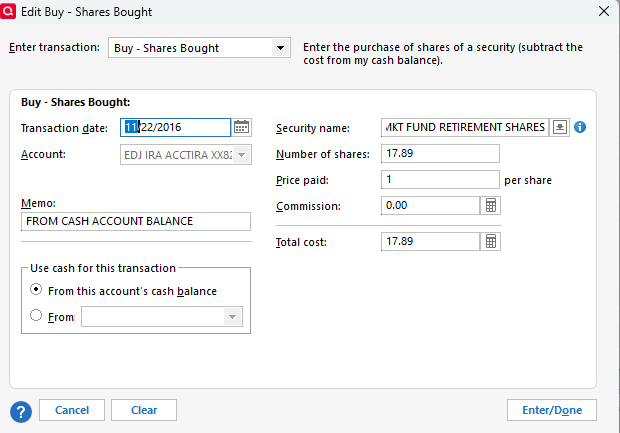Click the Memo text field

[135, 221]
